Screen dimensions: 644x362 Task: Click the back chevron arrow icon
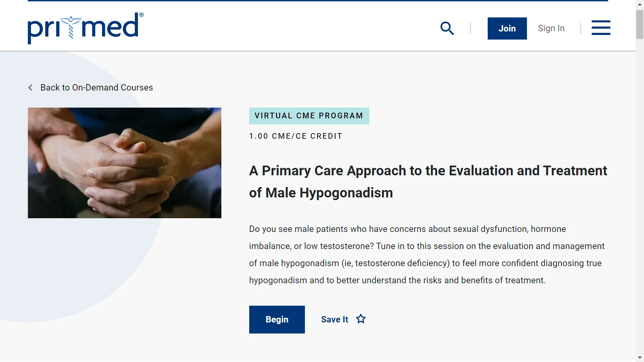30,87
